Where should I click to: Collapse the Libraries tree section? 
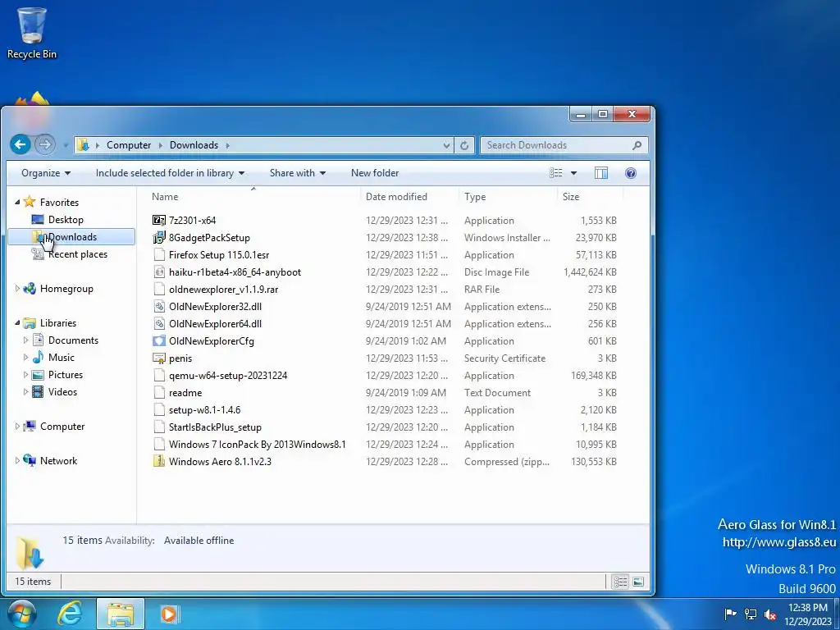[x=17, y=323]
